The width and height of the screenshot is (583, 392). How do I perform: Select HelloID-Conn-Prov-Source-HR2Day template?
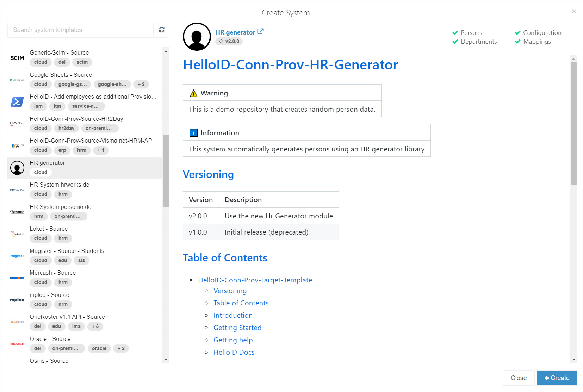(85, 124)
